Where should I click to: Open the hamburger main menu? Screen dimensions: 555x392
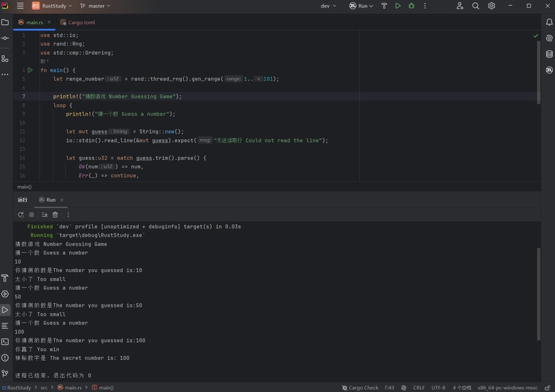tap(20, 6)
